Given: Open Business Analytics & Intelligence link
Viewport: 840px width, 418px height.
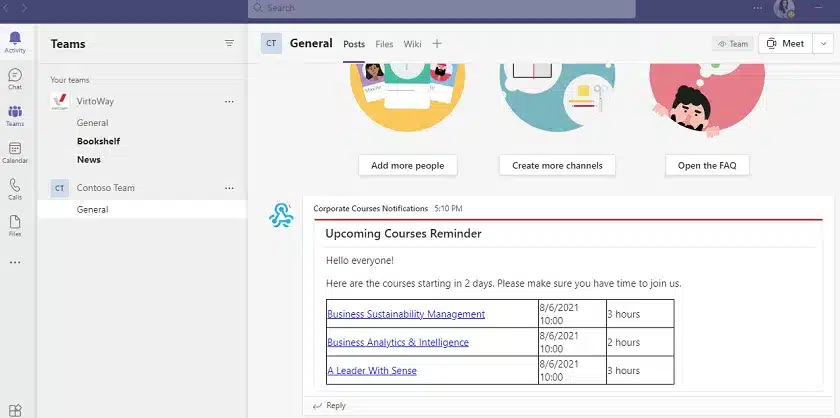Looking at the screenshot, I should pos(398,342).
